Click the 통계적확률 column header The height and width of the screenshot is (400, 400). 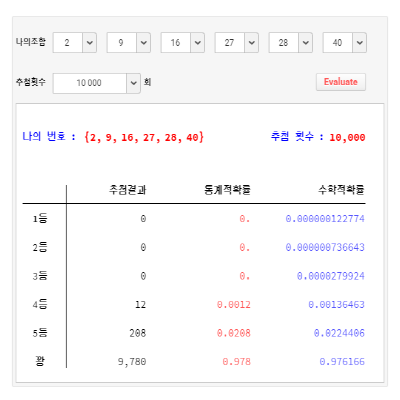pyautogui.click(x=227, y=190)
